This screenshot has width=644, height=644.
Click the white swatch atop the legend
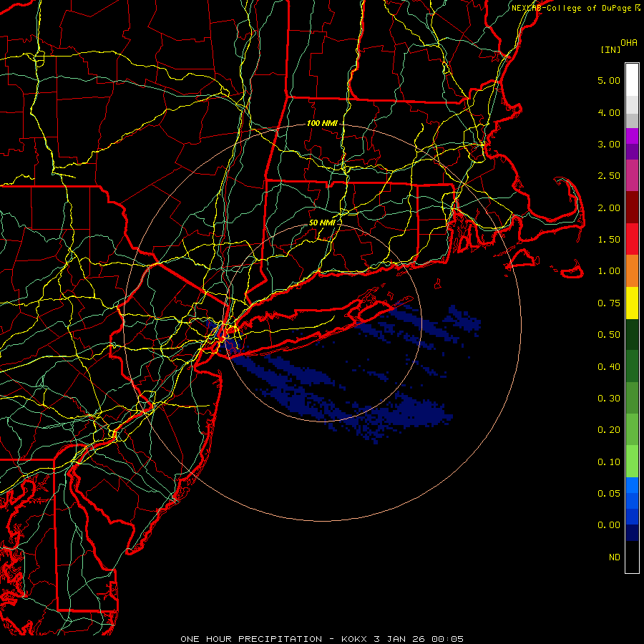click(632, 79)
